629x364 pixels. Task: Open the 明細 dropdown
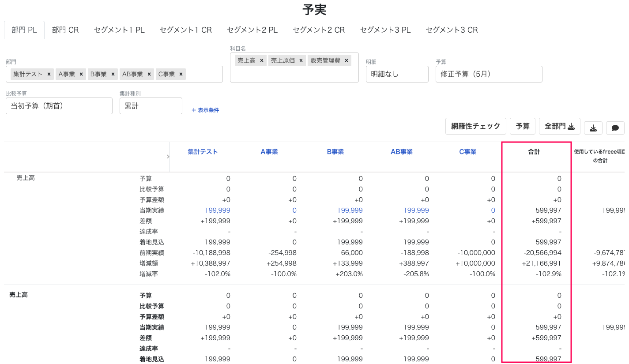397,74
